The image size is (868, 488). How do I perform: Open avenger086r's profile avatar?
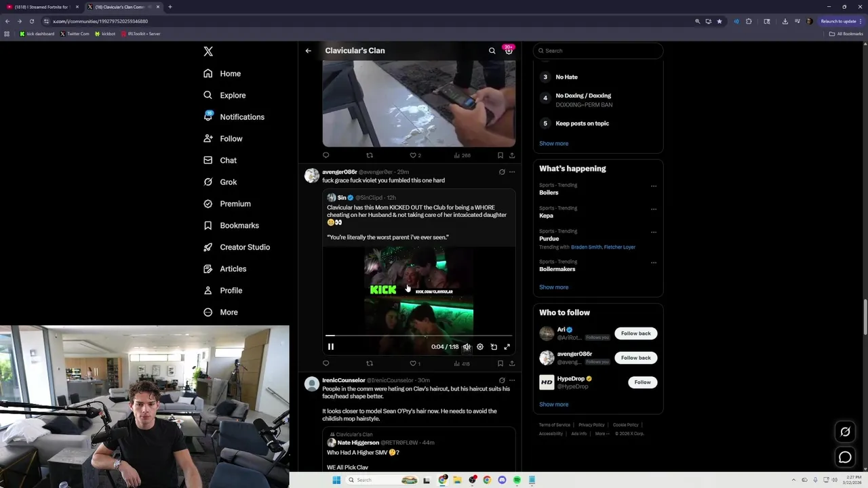[x=311, y=176]
